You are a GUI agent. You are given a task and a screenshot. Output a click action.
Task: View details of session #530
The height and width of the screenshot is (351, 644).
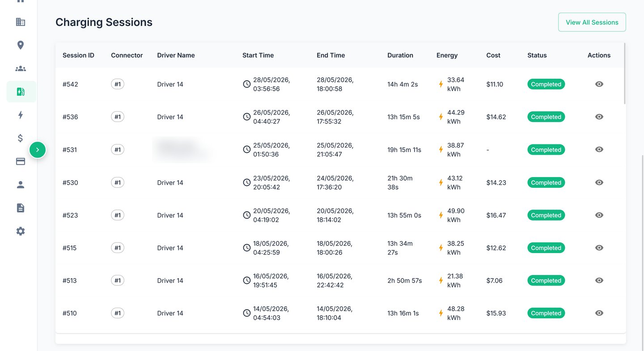(599, 182)
